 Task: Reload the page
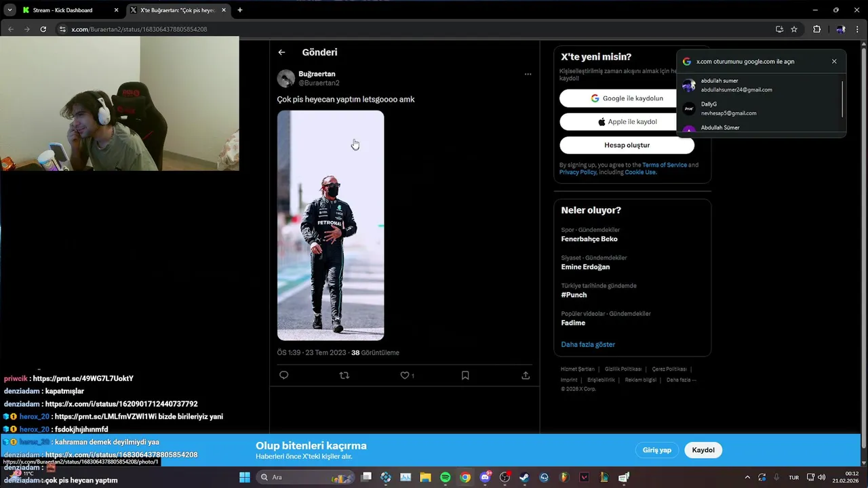[x=43, y=29]
